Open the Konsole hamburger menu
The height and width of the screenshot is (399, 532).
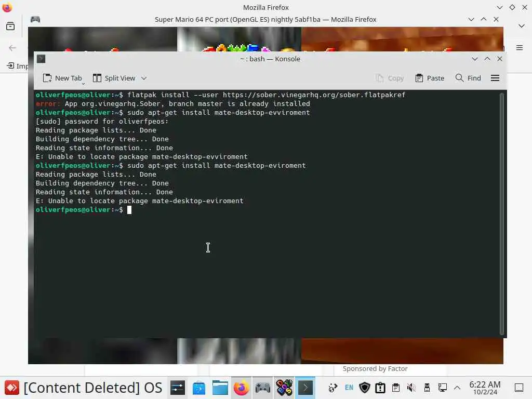495,78
